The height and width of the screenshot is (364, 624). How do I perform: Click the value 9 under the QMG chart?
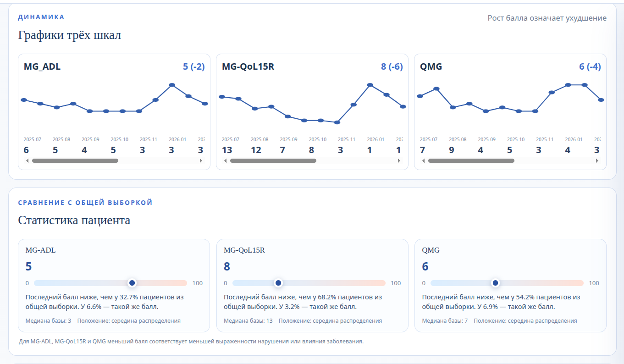[x=452, y=150]
